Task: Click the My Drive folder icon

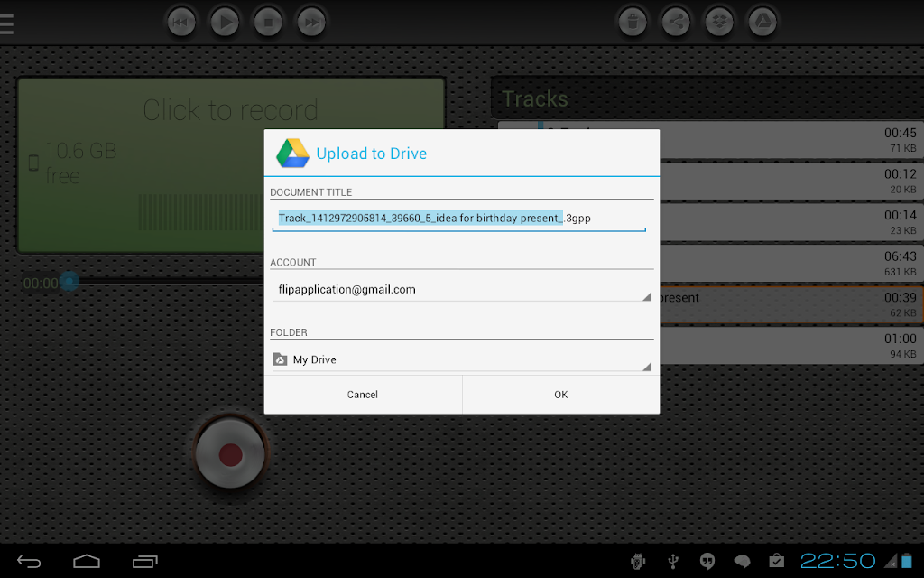Action: 280,359
